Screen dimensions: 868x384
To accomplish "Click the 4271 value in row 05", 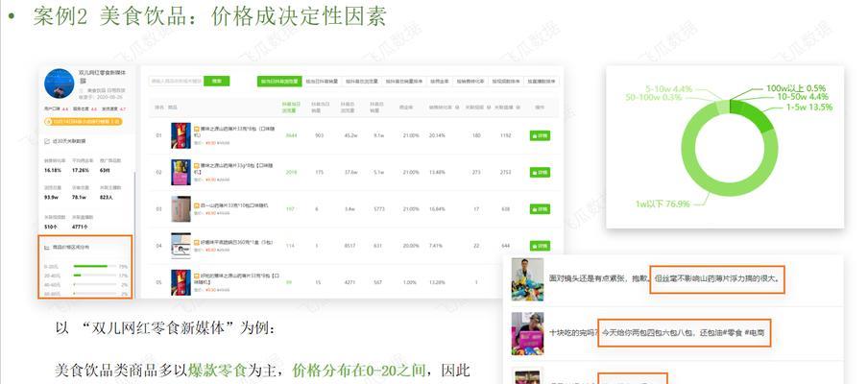I will coord(351,282).
